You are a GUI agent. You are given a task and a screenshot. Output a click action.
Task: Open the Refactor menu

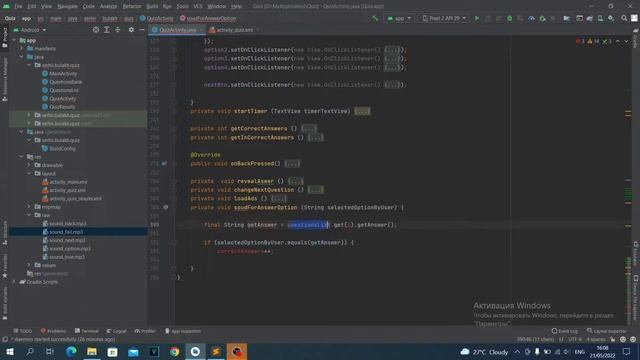coord(132,7)
